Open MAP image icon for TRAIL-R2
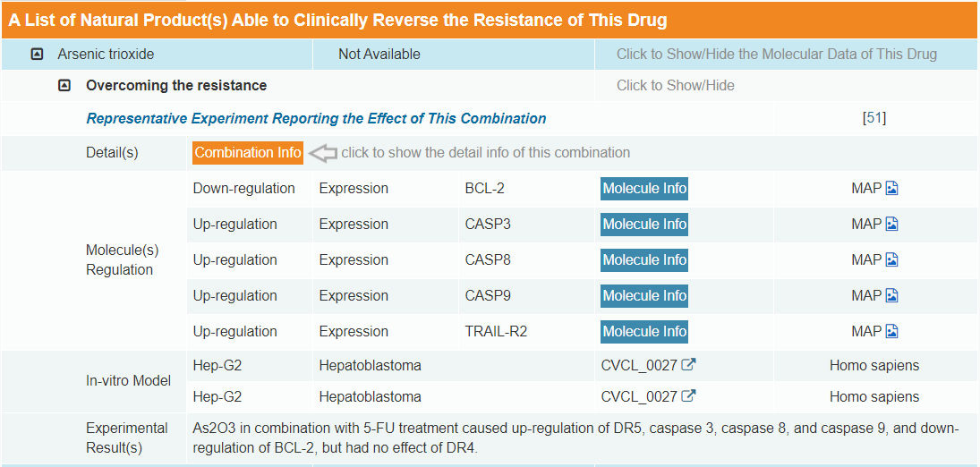This screenshot has height=467, width=980. (891, 332)
